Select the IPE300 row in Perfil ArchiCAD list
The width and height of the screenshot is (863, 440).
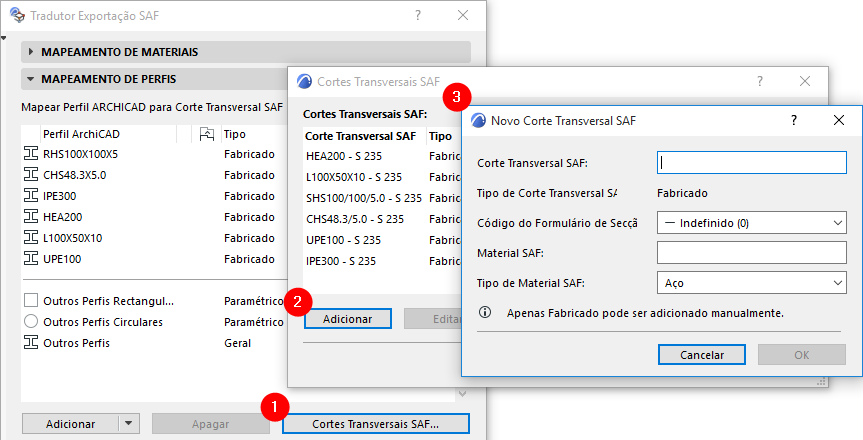(x=154, y=195)
